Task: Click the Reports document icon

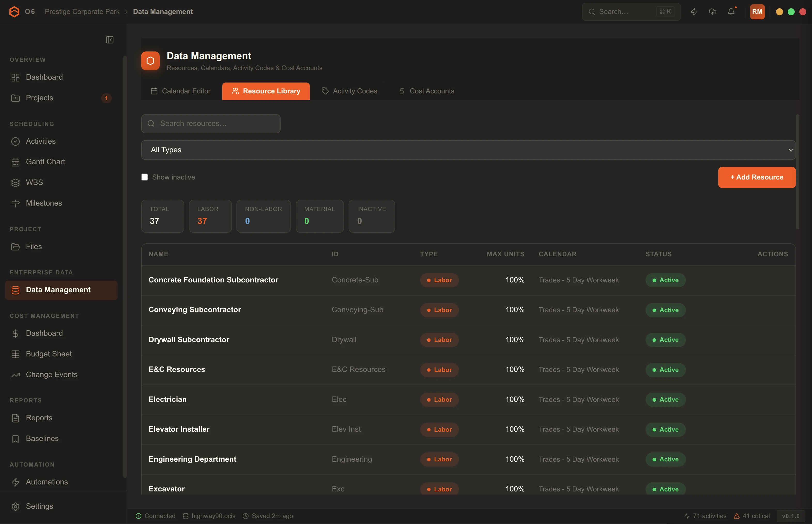Action: (15, 418)
